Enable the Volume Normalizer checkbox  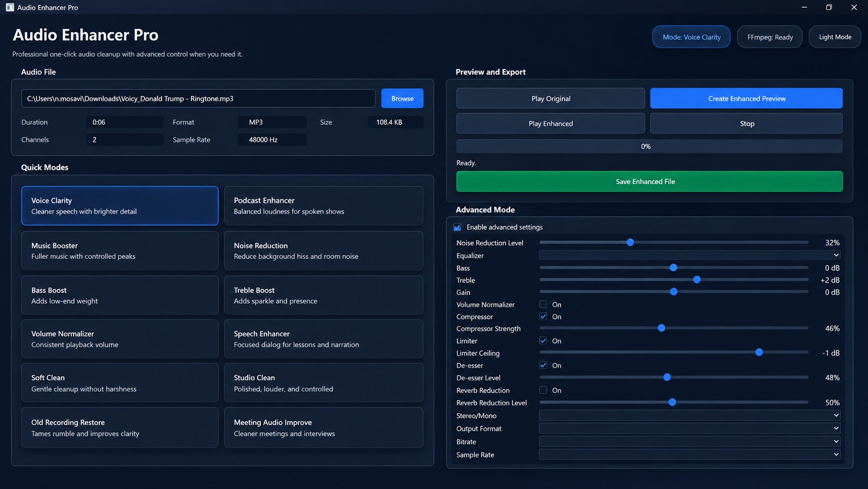click(x=543, y=305)
